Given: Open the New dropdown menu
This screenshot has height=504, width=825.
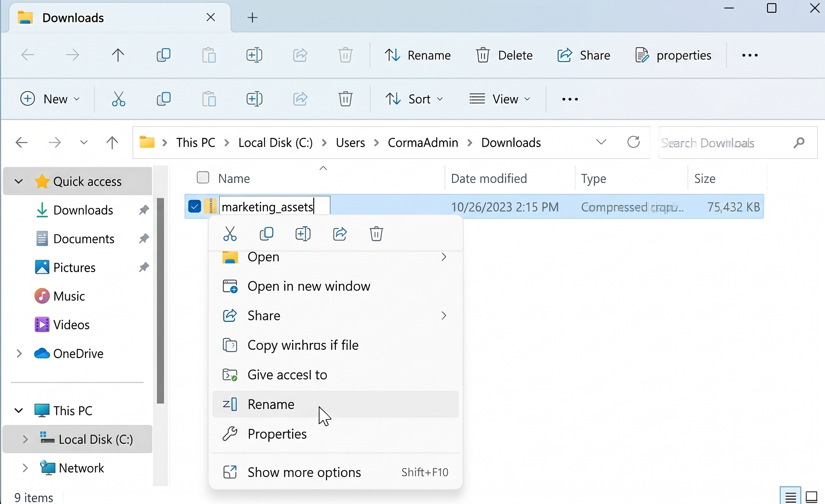Looking at the screenshot, I should click(50, 99).
